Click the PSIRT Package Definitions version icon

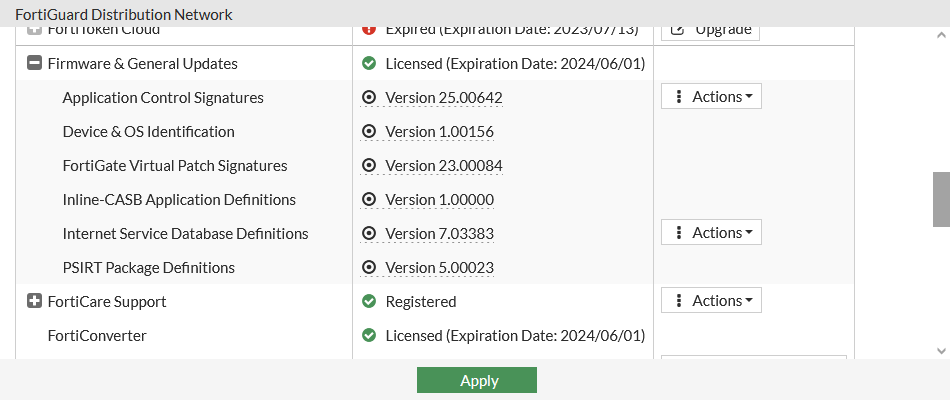(369, 268)
